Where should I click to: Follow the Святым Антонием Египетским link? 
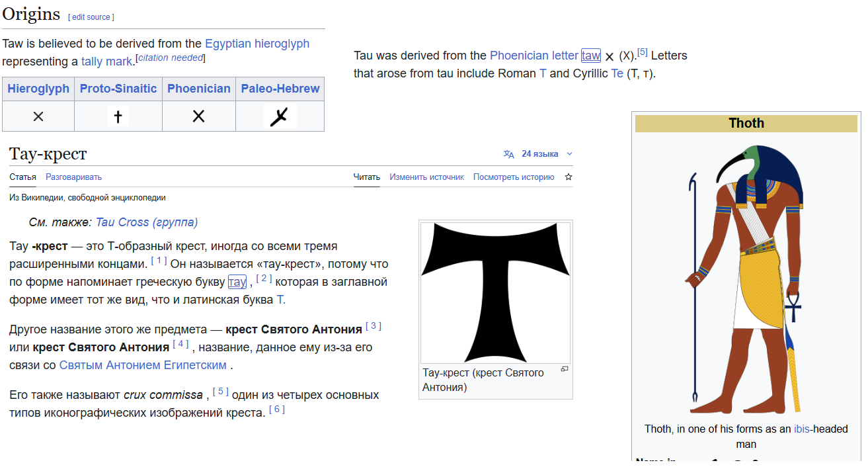[x=143, y=365]
